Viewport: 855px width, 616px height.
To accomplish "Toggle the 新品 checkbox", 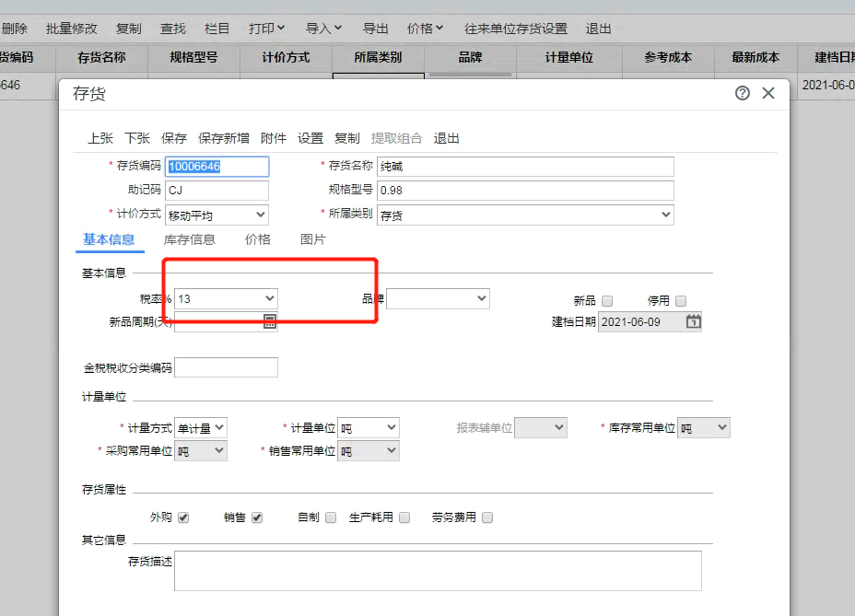I will pyautogui.click(x=607, y=301).
